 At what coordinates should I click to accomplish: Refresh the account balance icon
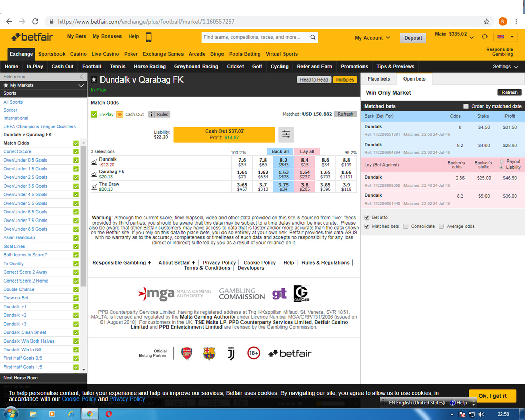pyautogui.click(x=484, y=37)
